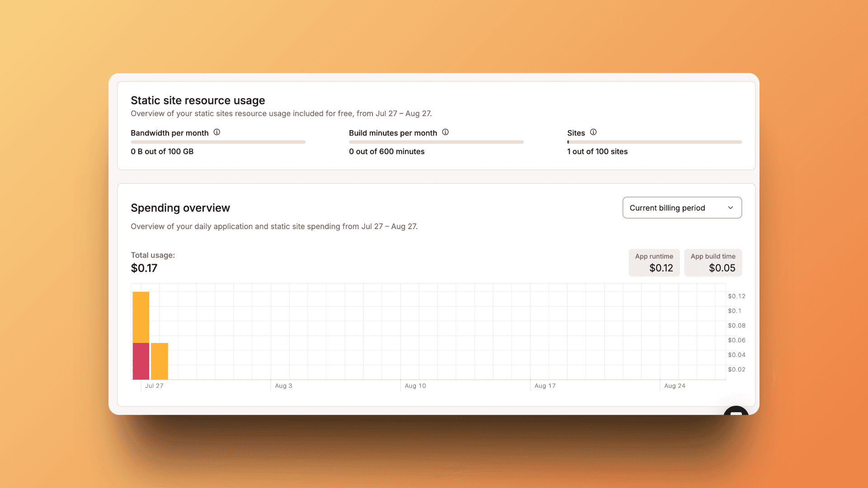Screen dimensions: 868x488
Task: Click the Total usage $0.17 value
Action: [x=144, y=268]
